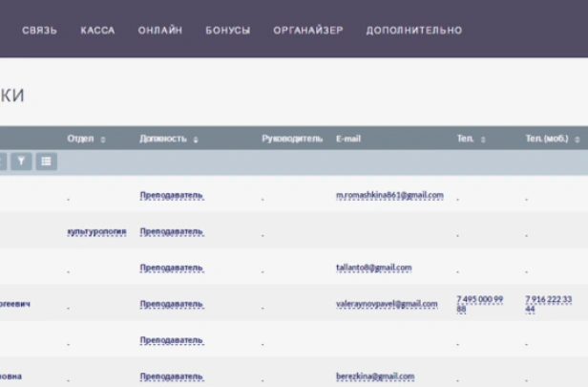Click email valeraynovpavel@gmail.com
The width and height of the screenshot is (588, 387).
pos(387,304)
